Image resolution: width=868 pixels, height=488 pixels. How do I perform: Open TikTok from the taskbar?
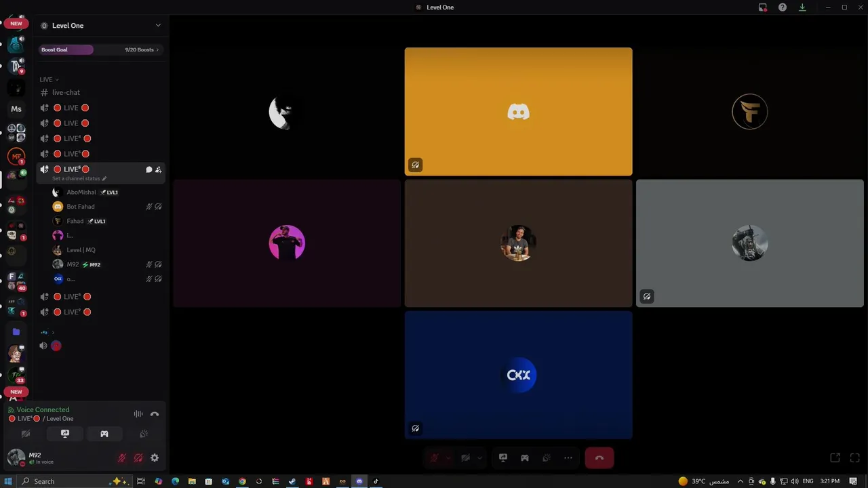coord(376,481)
